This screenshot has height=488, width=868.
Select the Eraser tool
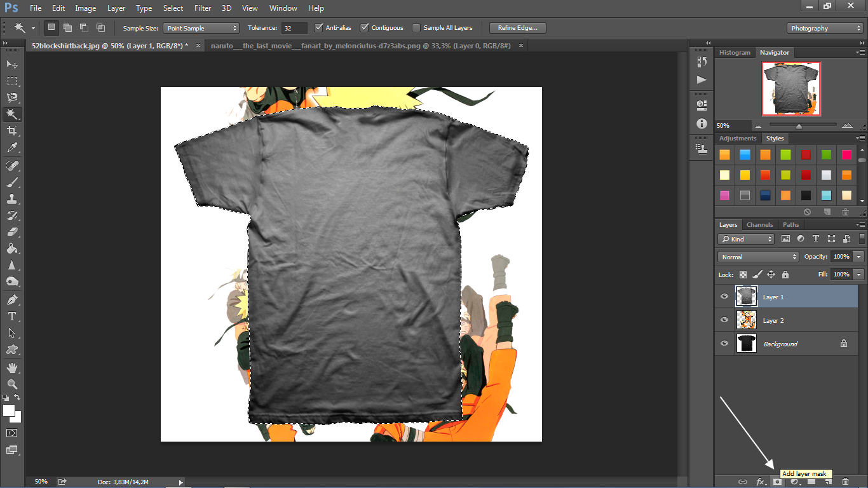[x=12, y=232]
